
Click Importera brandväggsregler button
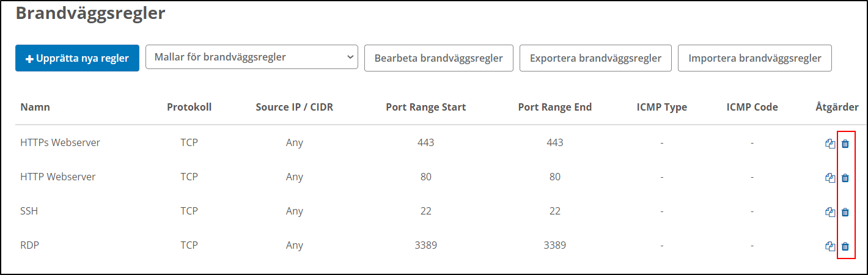point(754,58)
